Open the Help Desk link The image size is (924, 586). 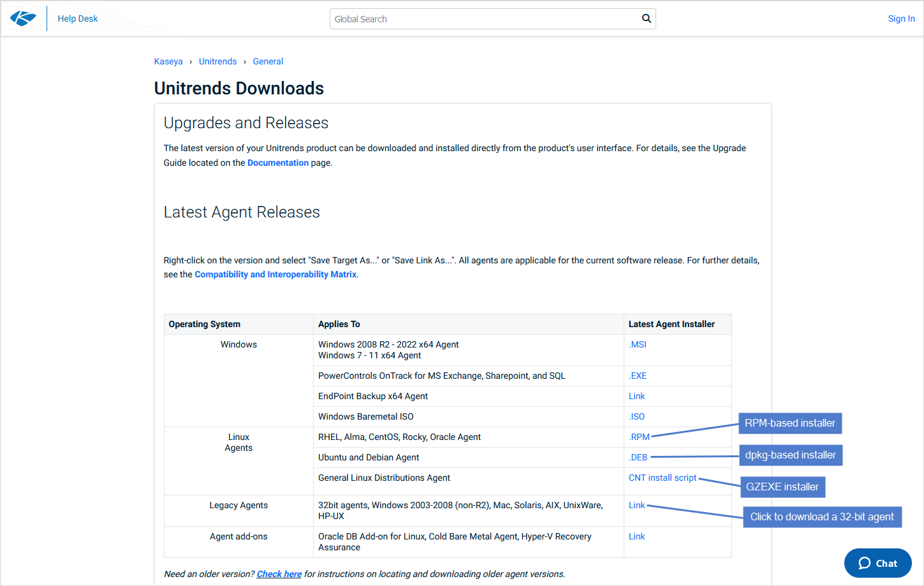78,18
